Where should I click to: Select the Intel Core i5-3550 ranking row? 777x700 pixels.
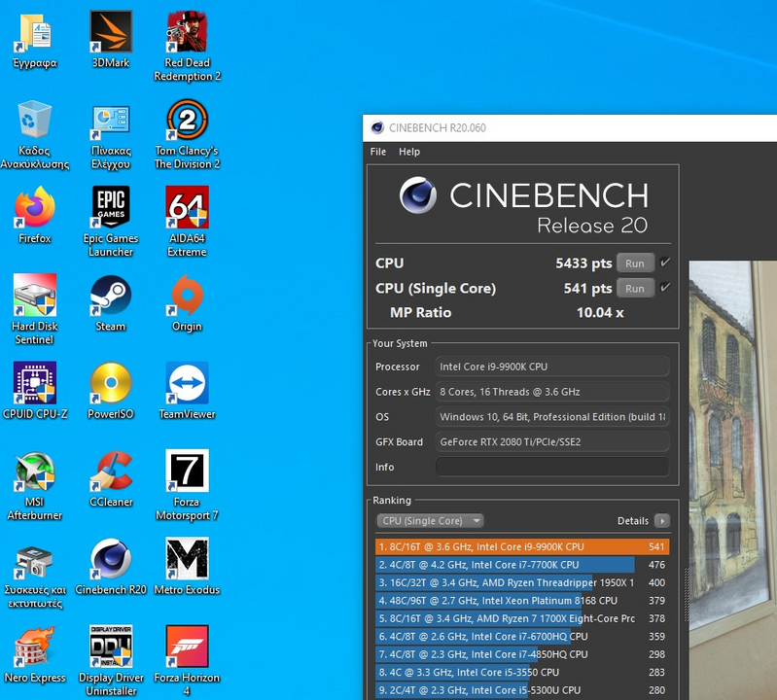click(x=522, y=672)
